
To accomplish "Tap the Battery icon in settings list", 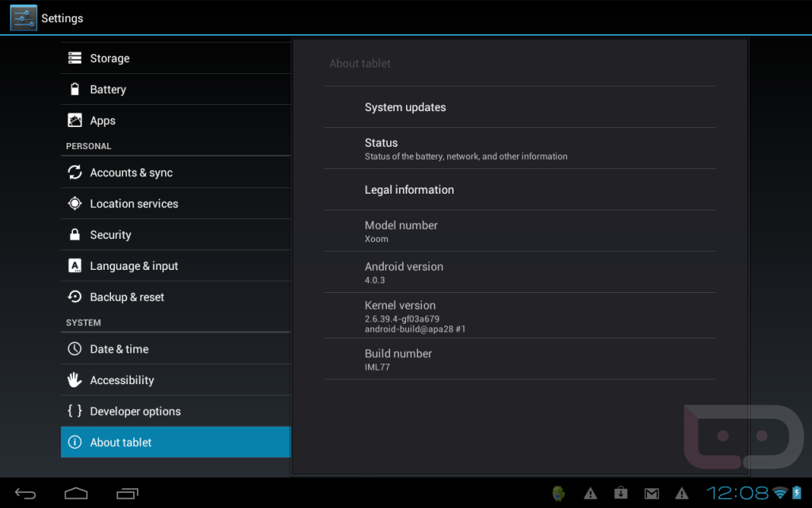I will click(x=75, y=90).
